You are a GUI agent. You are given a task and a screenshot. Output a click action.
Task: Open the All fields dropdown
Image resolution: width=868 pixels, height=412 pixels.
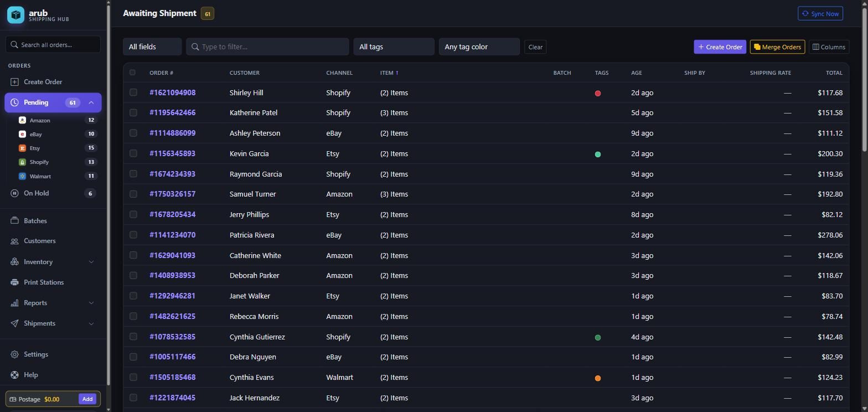point(152,47)
